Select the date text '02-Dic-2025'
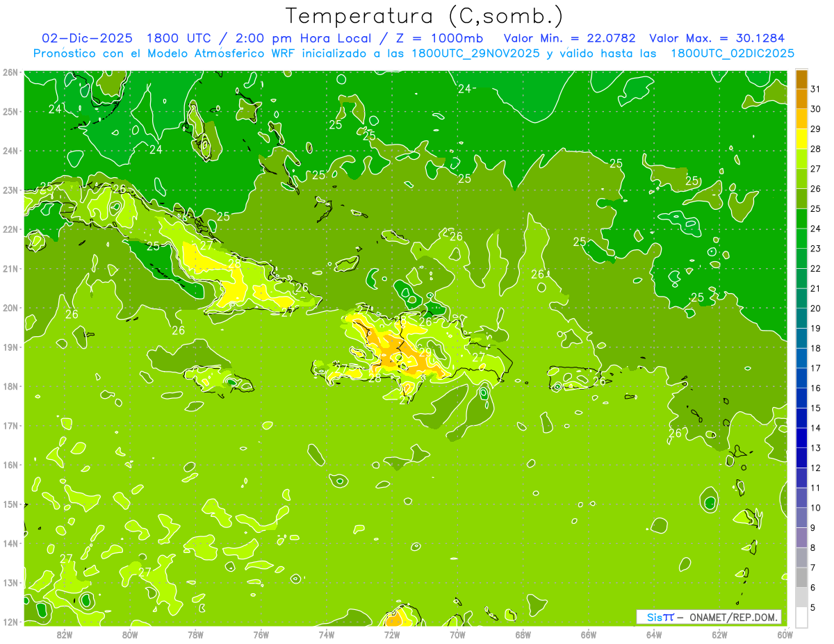Screen dimensions: 834x644 point(87,38)
